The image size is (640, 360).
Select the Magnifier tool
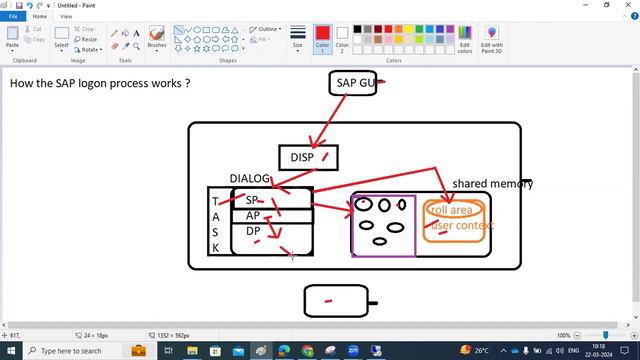point(136,47)
